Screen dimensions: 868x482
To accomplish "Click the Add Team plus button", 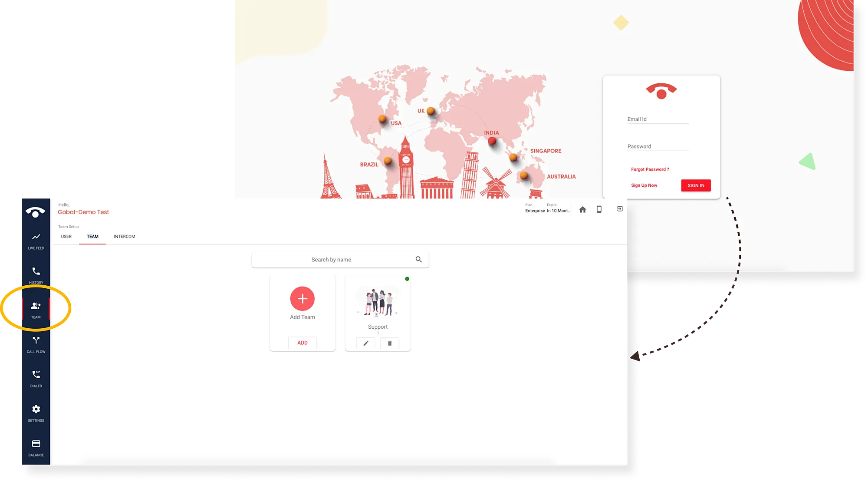I will [302, 299].
